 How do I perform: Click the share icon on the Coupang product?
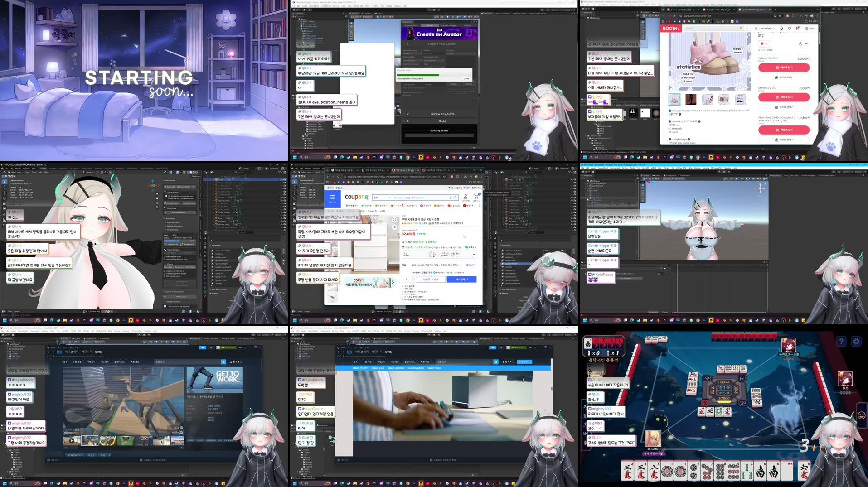click(395, 227)
